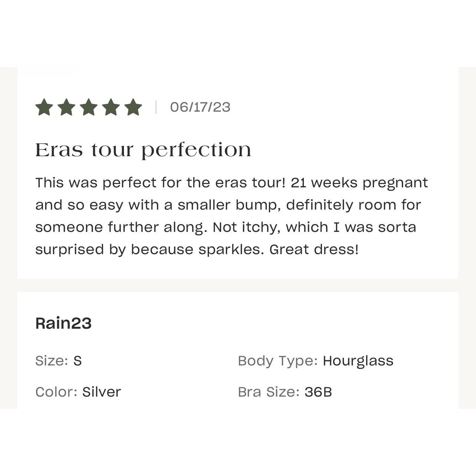Click the 'Size:' label

click(x=52, y=361)
